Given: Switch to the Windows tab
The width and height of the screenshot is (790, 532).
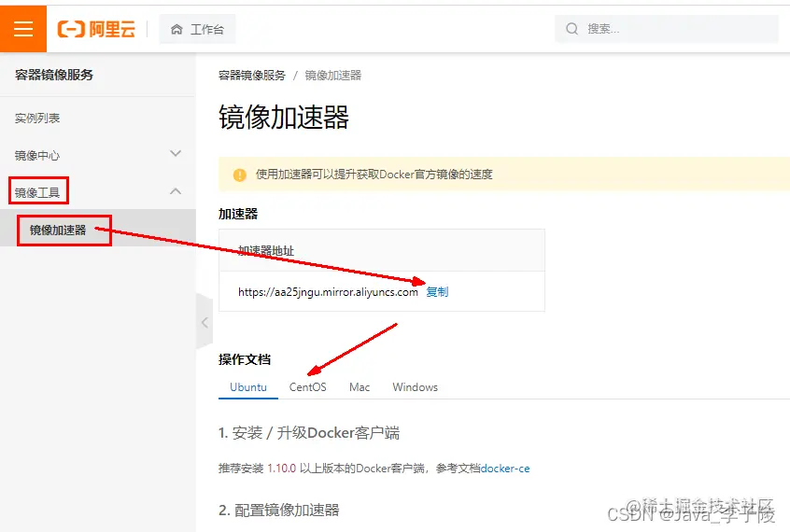Looking at the screenshot, I should (416, 387).
